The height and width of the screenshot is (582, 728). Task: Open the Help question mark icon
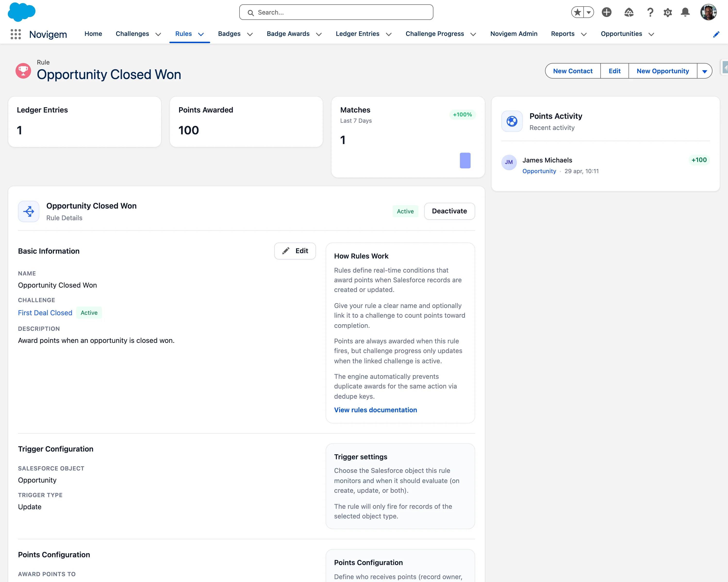[650, 12]
